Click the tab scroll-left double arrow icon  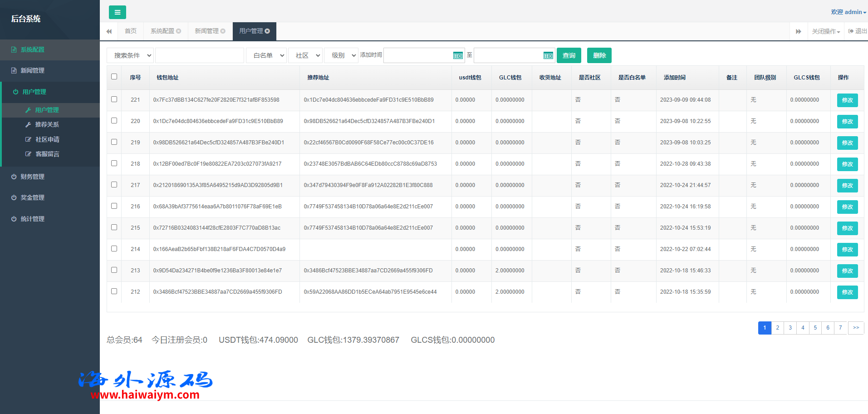click(109, 31)
